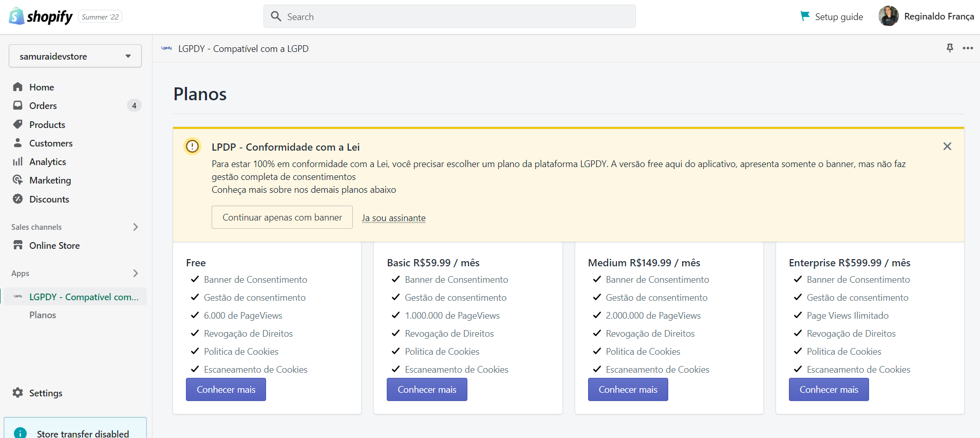Click the Home house icon
Screen dimensions: 980x438
point(18,87)
